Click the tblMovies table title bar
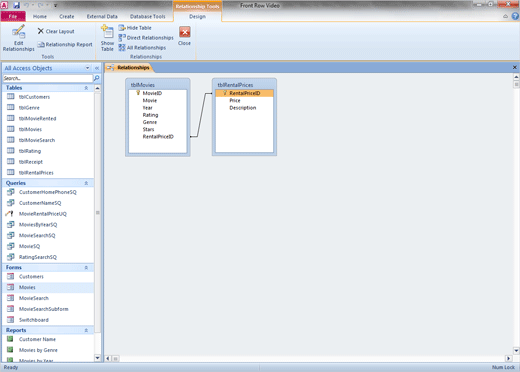Image resolution: width=520 pixels, height=372 pixels. click(x=158, y=85)
